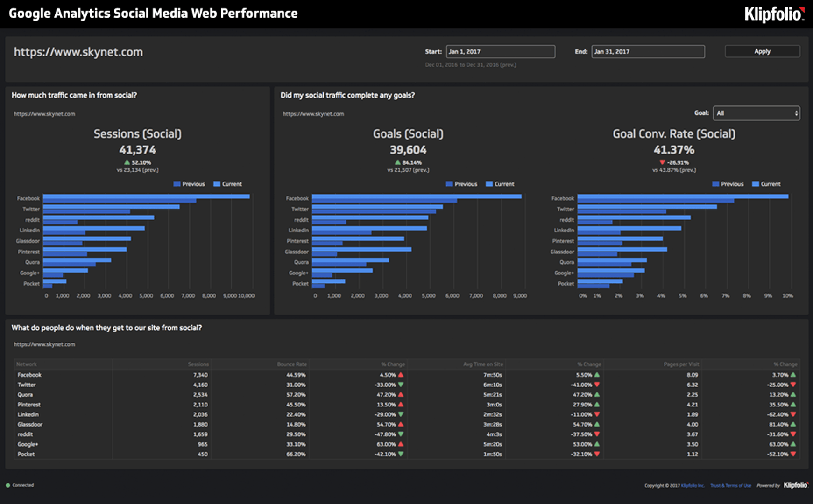Click the red up arrow beside Facebook's 4.50% change

[401, 375]
